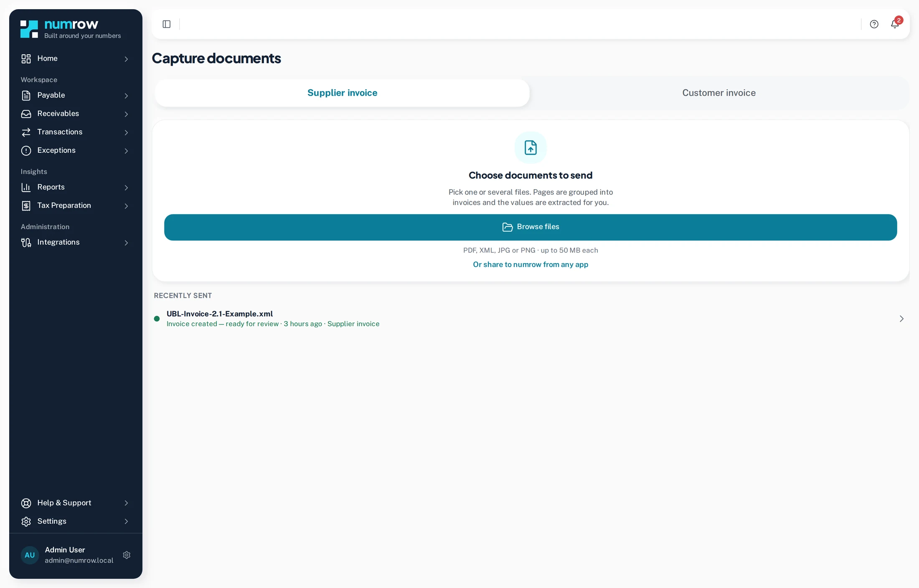The height and width of the screenshot is (588, 919).
Task: Click Admin User name
Action: (x=65, y=550)
